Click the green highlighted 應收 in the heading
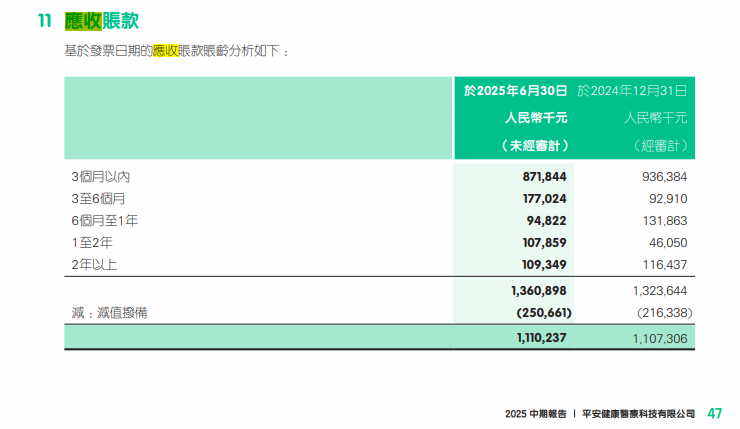 [83, 19]
